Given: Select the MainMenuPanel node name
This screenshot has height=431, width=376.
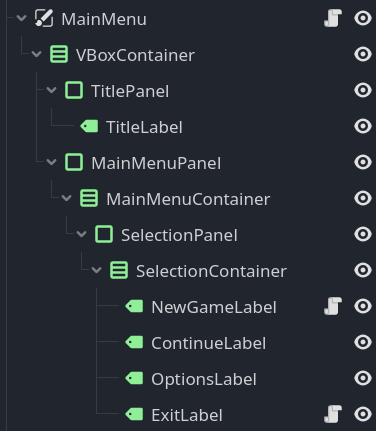Looking at the screenshot, I should tap(156, 163).
